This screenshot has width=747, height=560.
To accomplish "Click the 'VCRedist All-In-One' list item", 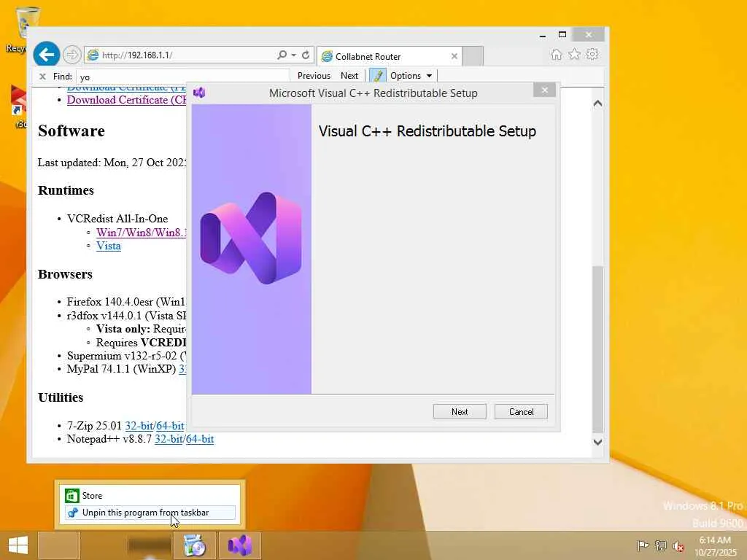I will click(117, 219).
